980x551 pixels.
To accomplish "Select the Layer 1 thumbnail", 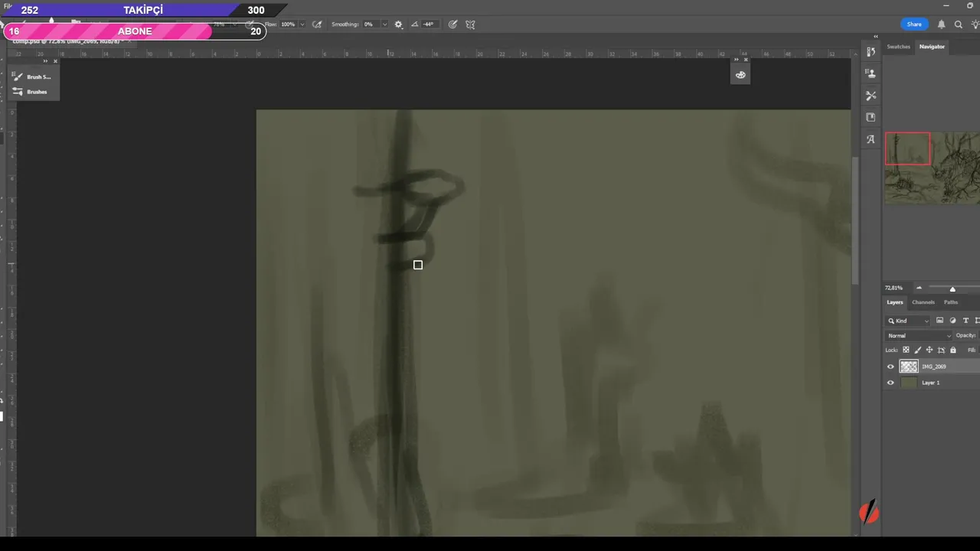I will click(909, 383).
